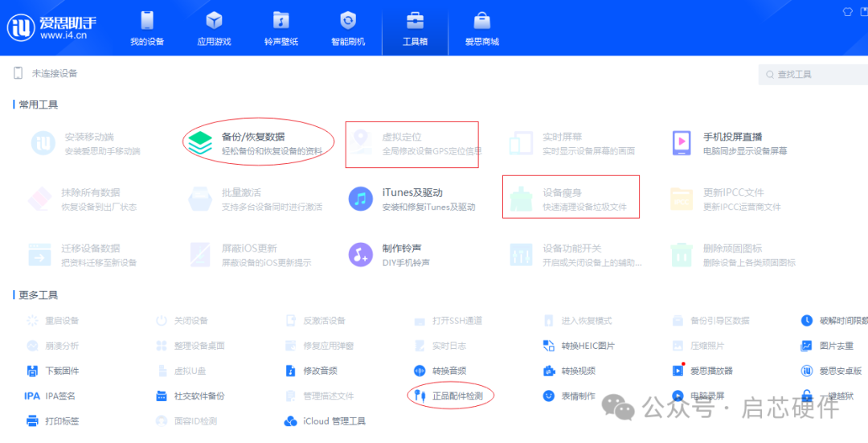The height and width of the screenshot is (443, 868).
Task: Open 爱思安卓版 tool
Action: click(832, 371)
